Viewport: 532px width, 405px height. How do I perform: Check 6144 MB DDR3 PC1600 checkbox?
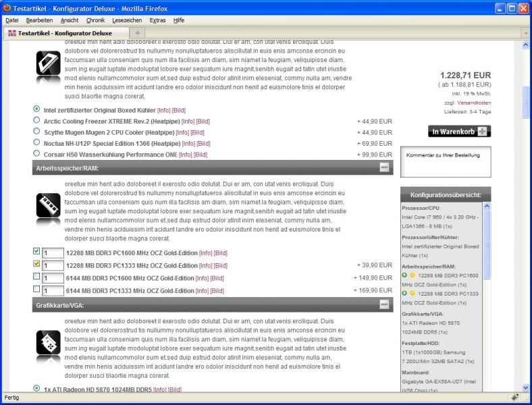pyautogui.click(x=36, y=277)
